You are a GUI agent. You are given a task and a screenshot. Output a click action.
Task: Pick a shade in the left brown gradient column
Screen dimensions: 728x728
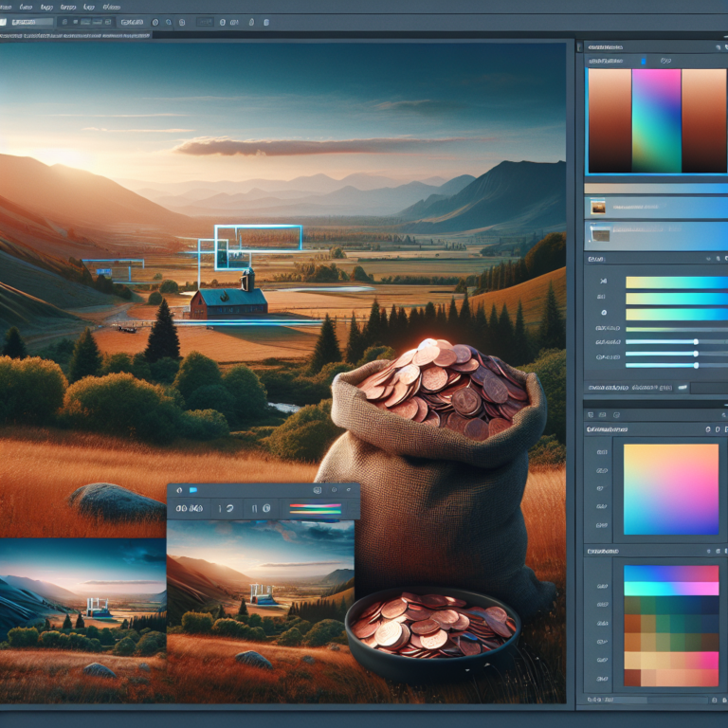(x=610, y=120)
